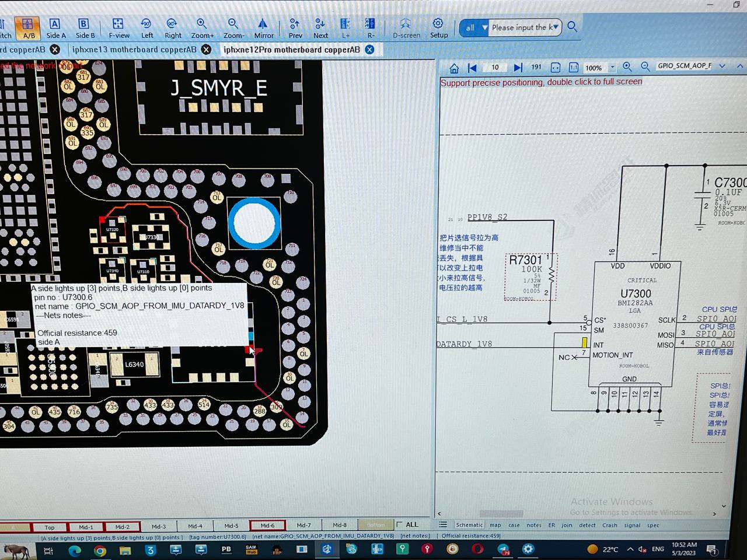This screenshot has width=747, height=560.
Task: Click the GPIO_SCM_AOP_F find field
Action: (685, 66)
